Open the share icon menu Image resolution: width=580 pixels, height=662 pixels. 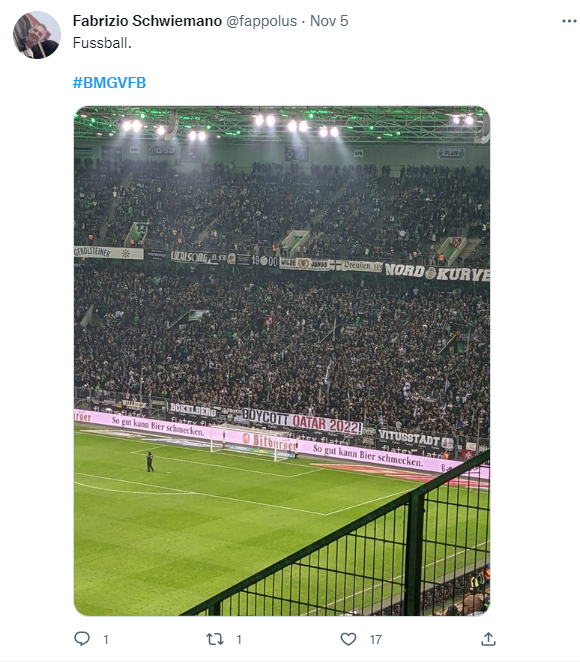click(488, 638)
